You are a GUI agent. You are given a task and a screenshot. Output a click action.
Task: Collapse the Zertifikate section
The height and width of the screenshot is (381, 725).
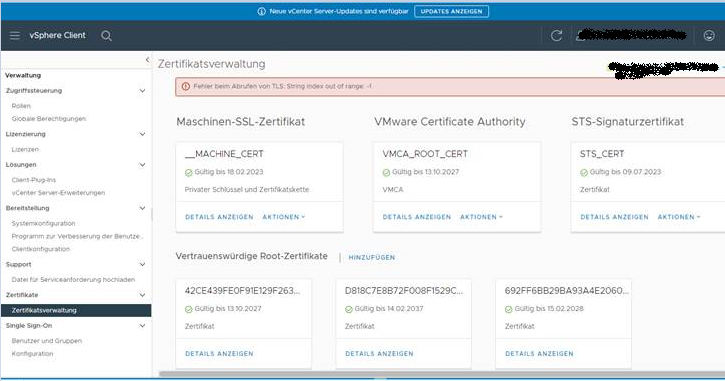pyautogui.click(x=142, y=295)
